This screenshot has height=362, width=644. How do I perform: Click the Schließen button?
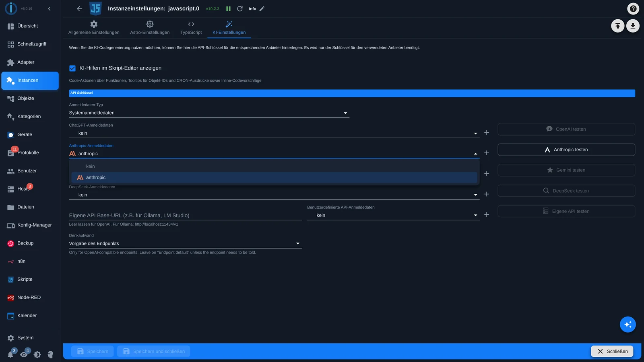pos(612,351)
